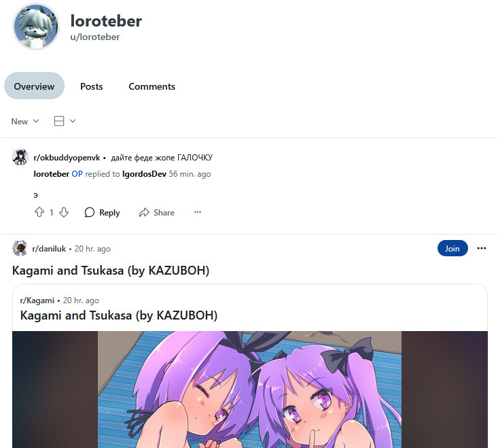Click the r/okbuddyopenvk community avatar
This screenshot has width=498, height=448.
click(x=20, y=158)
